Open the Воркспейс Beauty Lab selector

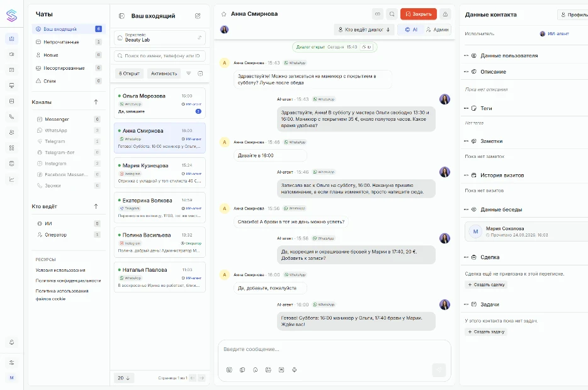pos(160,38)
